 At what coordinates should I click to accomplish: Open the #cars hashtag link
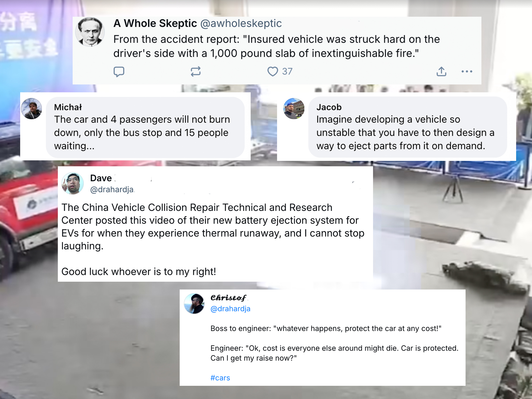tap(220, 378)
